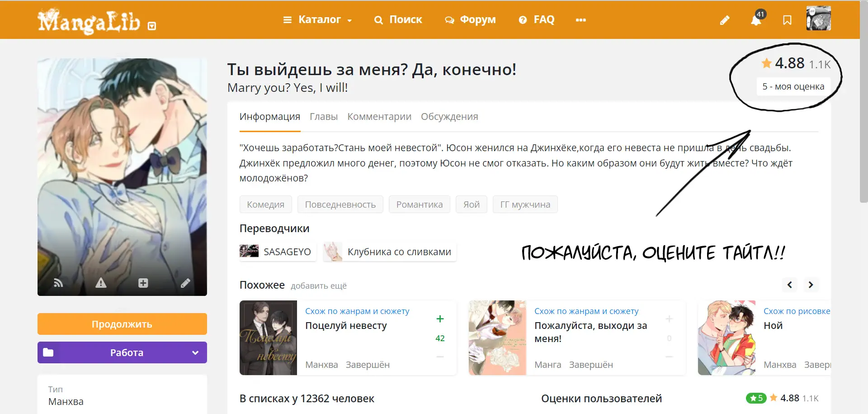Click the Продолжить button
The width and height of the screenshot is (868, 414).
(x=122, y=324)
